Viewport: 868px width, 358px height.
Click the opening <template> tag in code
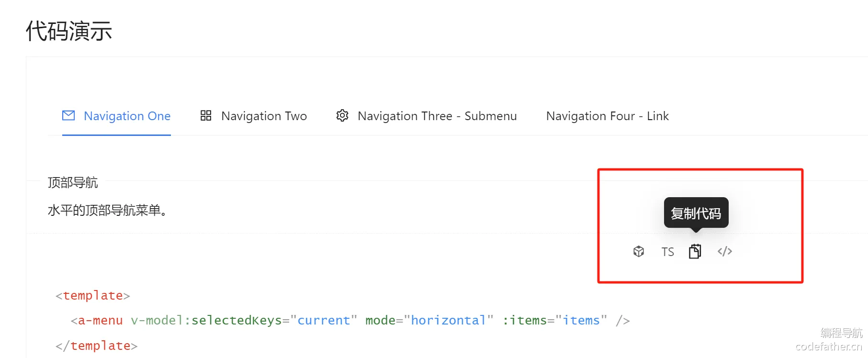93,296
